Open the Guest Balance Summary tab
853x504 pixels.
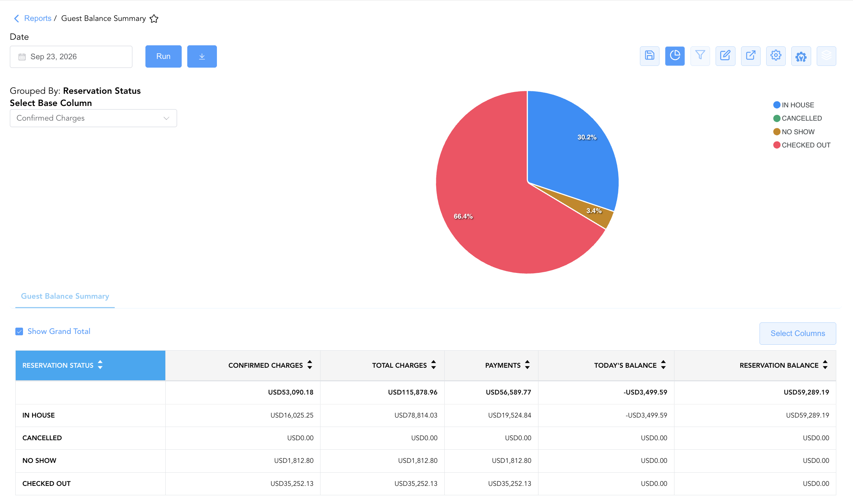point(65,296)
